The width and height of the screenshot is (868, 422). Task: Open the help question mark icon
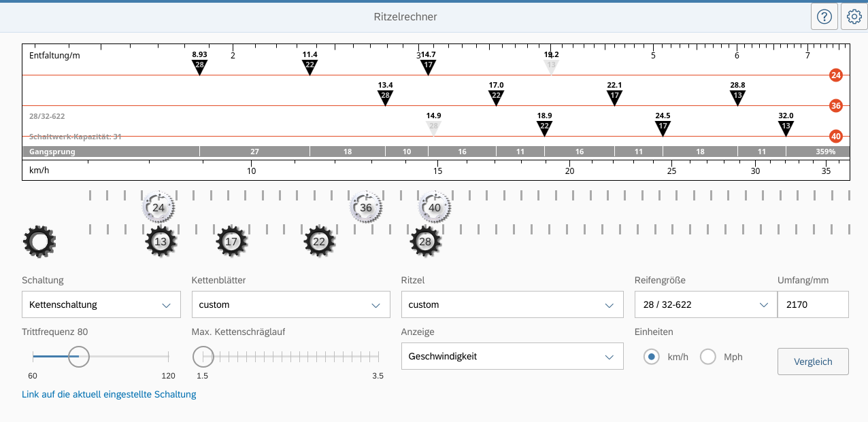coord(824,16)
